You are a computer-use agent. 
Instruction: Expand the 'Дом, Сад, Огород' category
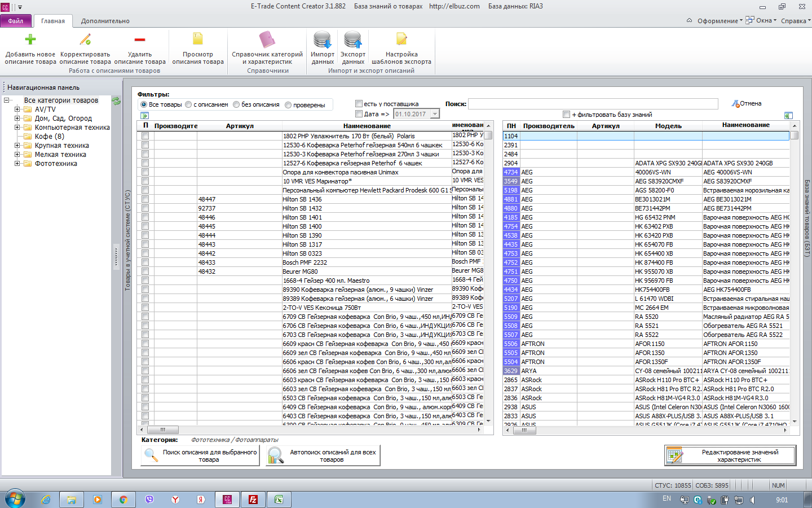click(x=17, y=119)
